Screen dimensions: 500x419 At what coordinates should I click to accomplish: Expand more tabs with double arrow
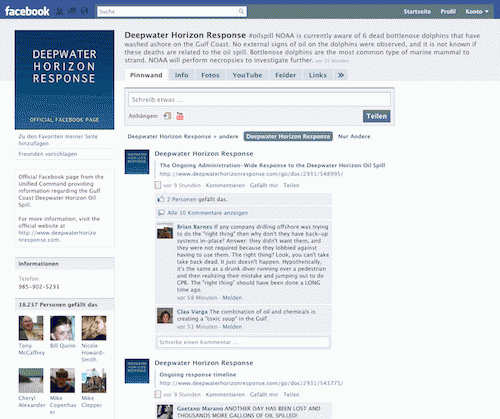(x=341, y=75)
